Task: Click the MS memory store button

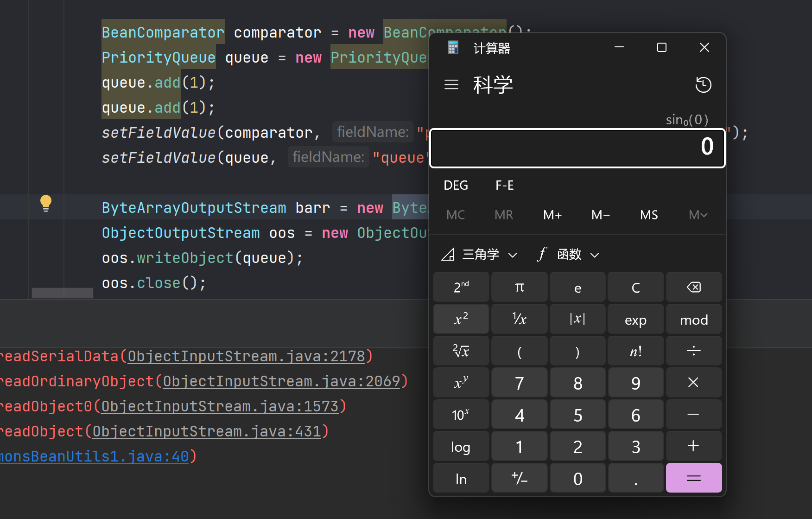Action: pyautogui.click(x=649, y=215)
